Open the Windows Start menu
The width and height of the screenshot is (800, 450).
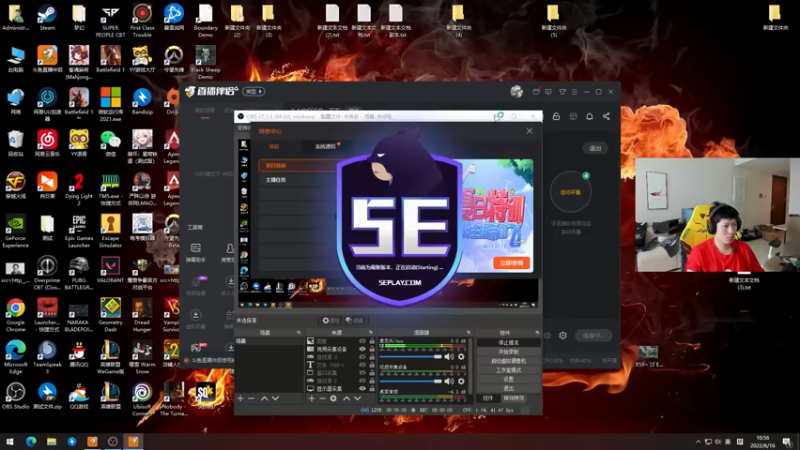pyautogui.click(x=10, y=442)
